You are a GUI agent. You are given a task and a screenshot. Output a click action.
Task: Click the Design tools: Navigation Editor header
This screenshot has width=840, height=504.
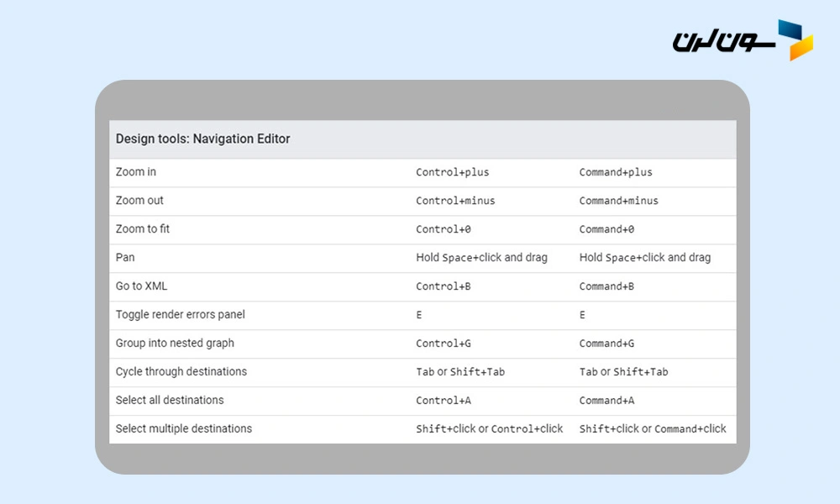pyautogui.click(x=203, y=139)
